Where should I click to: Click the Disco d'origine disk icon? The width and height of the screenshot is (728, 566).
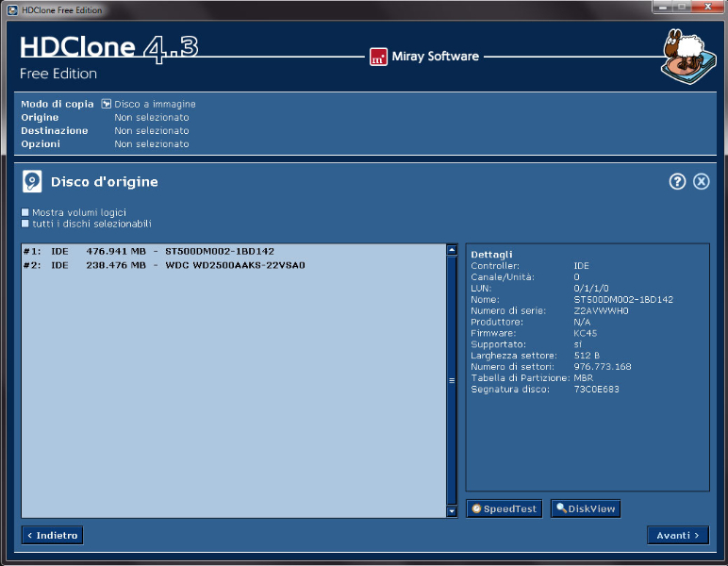[33, 182]
